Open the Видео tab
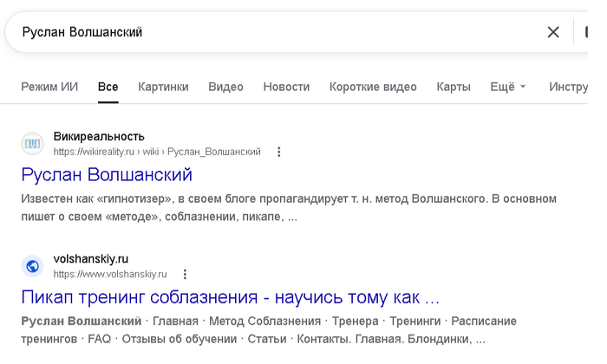The width and height of the screenshot is (607, 364). [x=225, y=87]
